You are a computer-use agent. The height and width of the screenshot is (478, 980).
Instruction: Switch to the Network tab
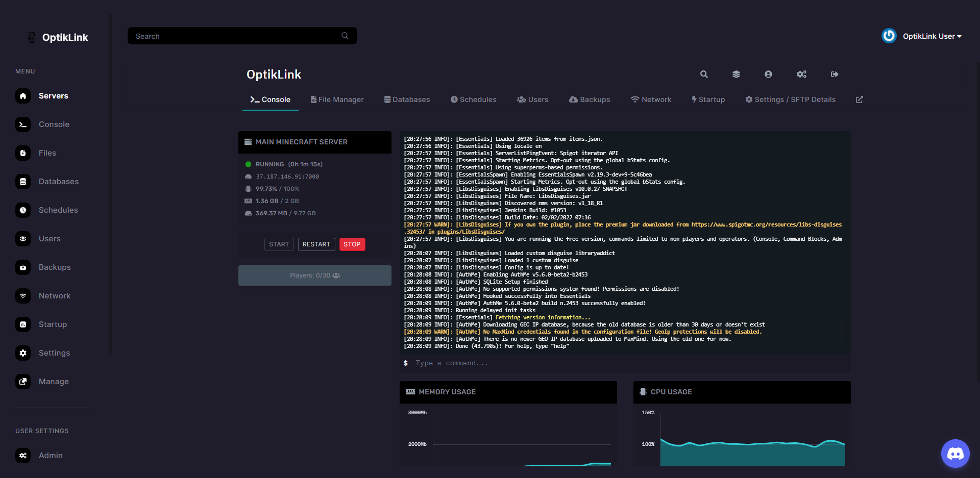click(651, 99)
